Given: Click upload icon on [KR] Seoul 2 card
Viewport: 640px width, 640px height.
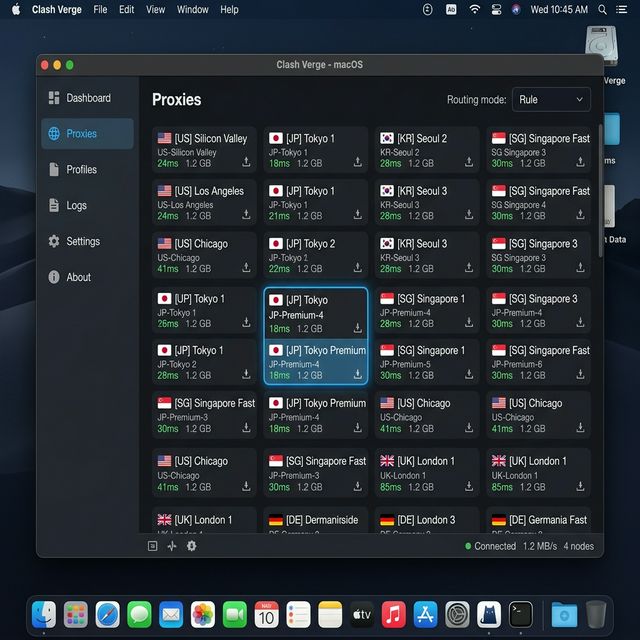Looking at the screenshot, I should (468, 163).
